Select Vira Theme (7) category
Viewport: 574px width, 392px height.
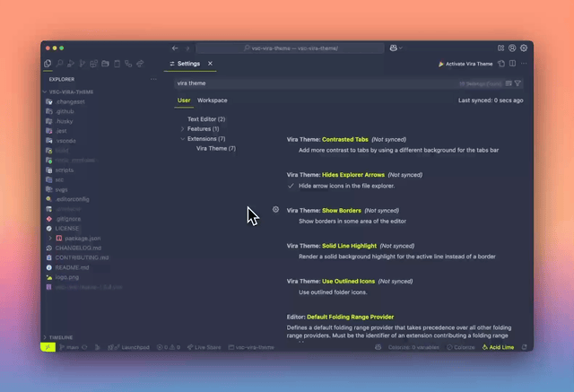tap(216, 148)
